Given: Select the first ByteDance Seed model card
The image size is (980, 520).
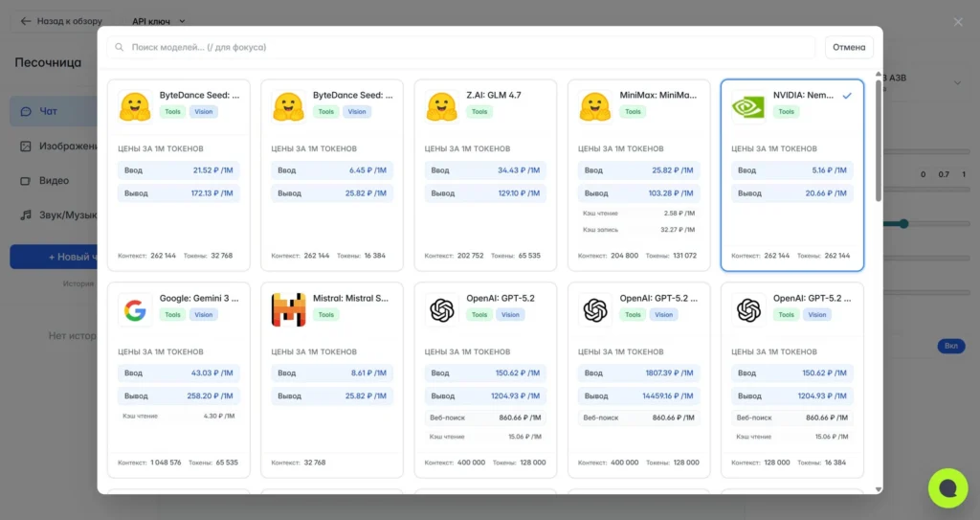Looking at the screenshot, I should [x=178, y=174].
